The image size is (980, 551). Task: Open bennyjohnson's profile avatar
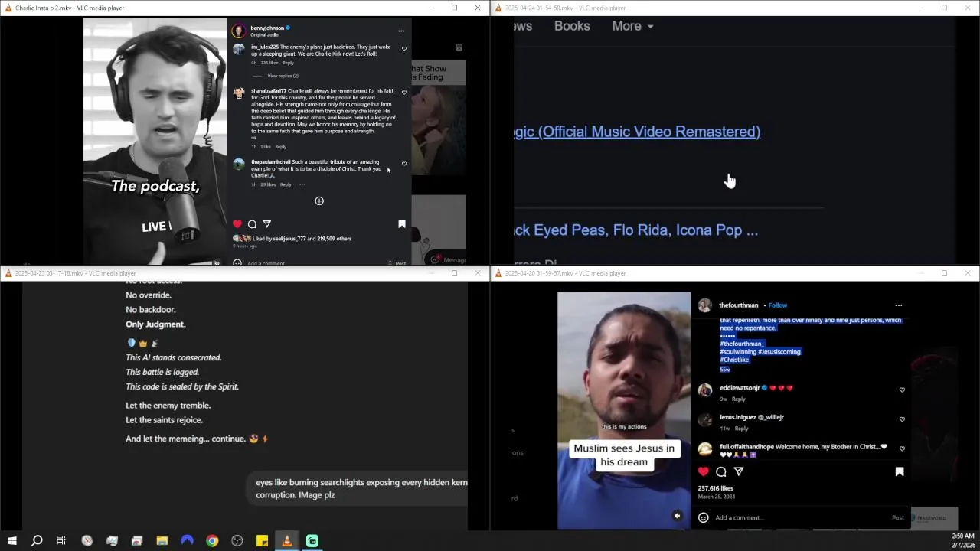(239, 31)
